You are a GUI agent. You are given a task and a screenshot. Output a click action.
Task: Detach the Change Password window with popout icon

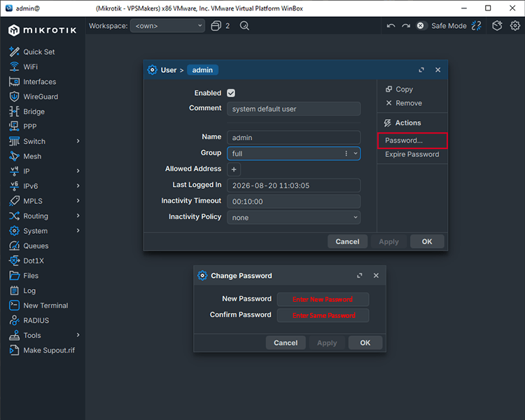tap(360, 275)
